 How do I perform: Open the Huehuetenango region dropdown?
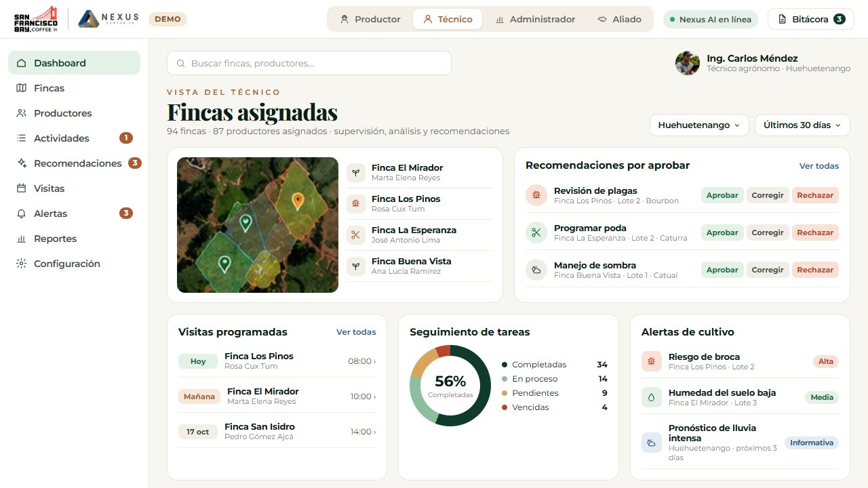pos(699,125)
